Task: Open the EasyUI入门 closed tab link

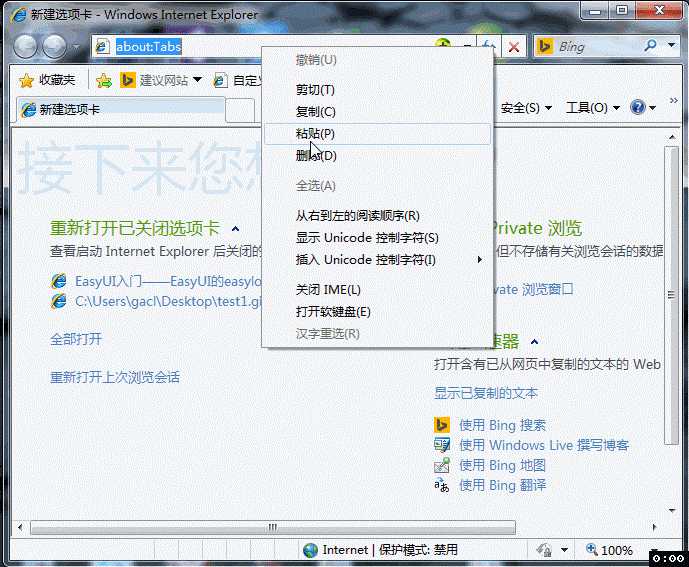Action: tap(168, 281)
